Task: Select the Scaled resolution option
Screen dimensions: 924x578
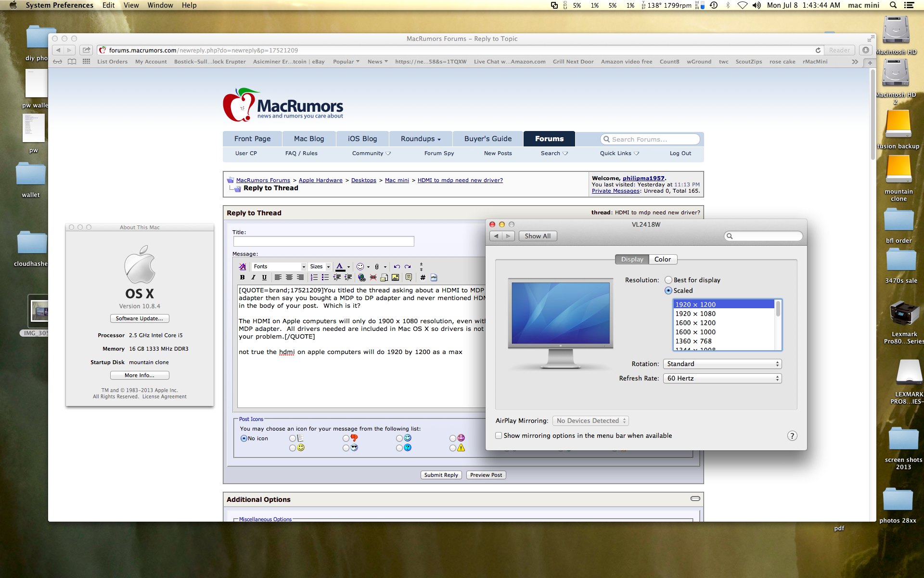Action: 668,290
